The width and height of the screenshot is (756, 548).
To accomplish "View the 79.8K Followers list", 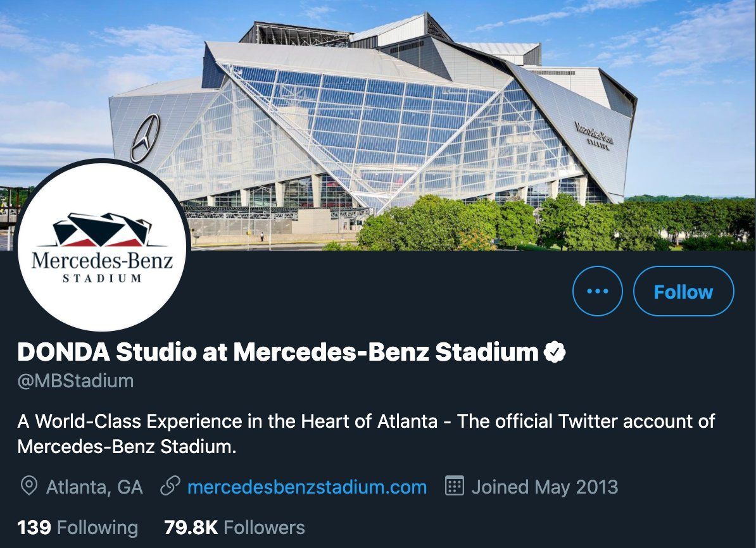I will (234, 527).
